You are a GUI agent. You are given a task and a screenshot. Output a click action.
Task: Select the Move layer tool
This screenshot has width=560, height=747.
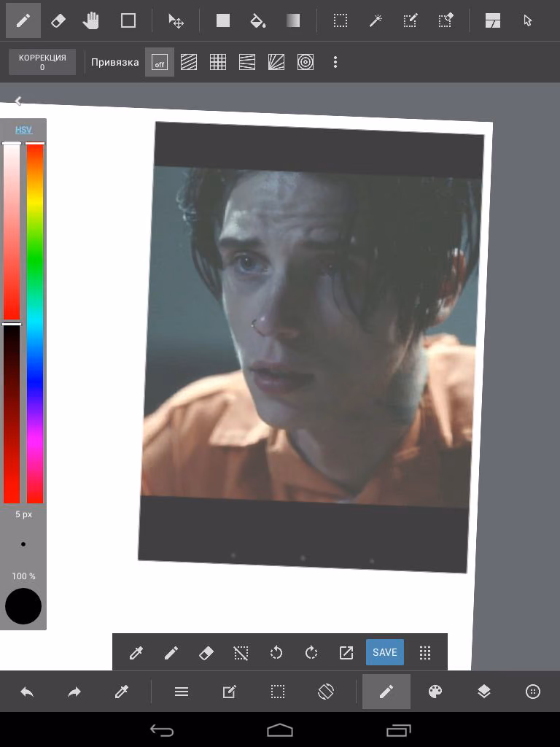point(176,20)
